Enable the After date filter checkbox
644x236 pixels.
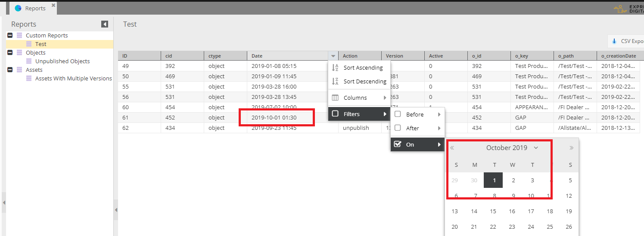click(398, 128)
